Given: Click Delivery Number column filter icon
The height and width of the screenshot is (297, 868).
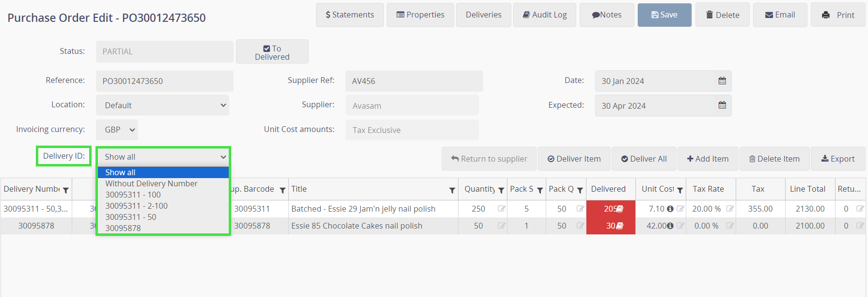Looking at the screenshot, I should [x=65, y=190].
